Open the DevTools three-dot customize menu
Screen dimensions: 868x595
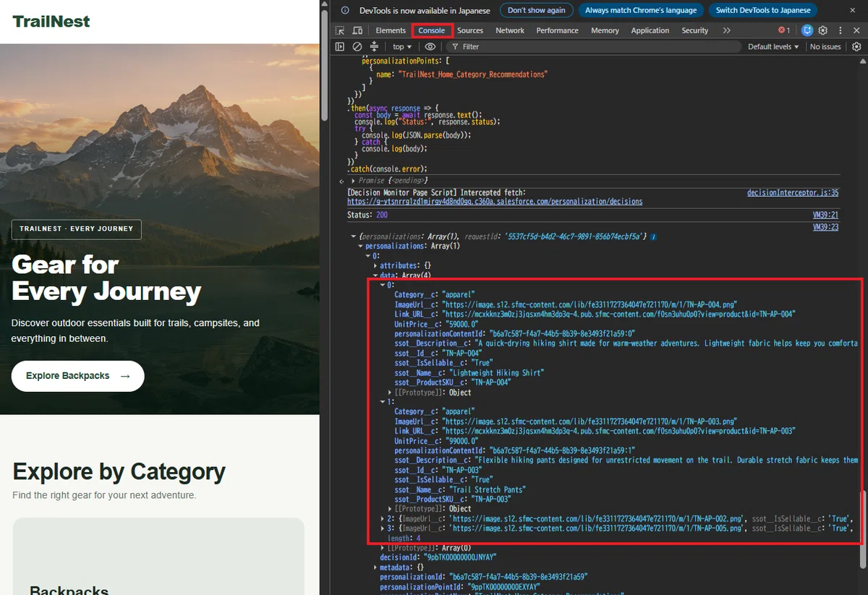click(840, 30)
